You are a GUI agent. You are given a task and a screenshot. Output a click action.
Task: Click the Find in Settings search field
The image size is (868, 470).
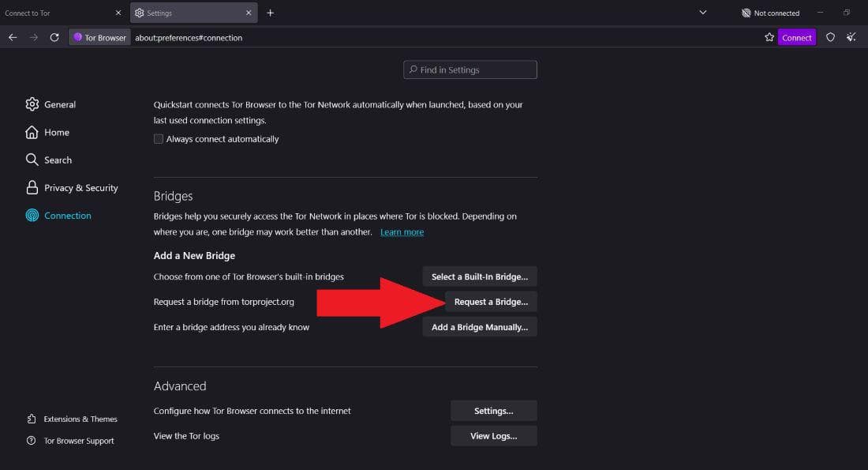click(x=470, y=70)
